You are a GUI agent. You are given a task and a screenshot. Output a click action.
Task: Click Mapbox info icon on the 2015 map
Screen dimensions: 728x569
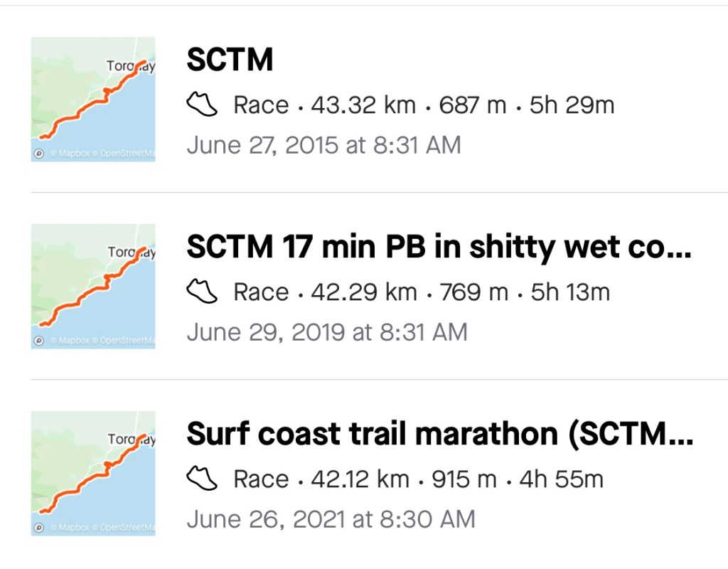coord(38,154)
